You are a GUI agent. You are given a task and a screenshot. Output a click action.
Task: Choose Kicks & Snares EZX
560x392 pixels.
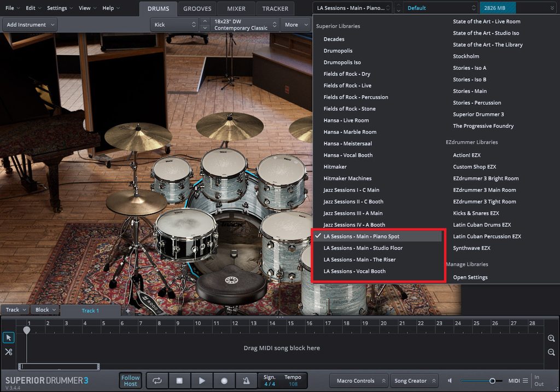point(476,213)
